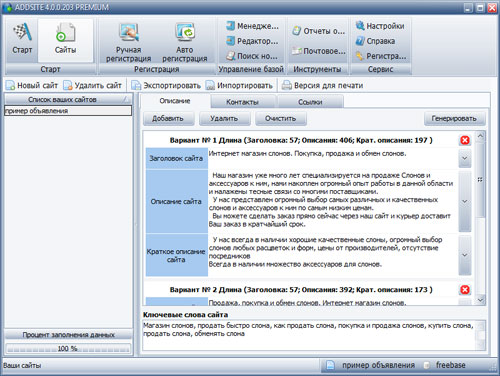Click the icon beside freebase in status bar

tap(426, 365)
